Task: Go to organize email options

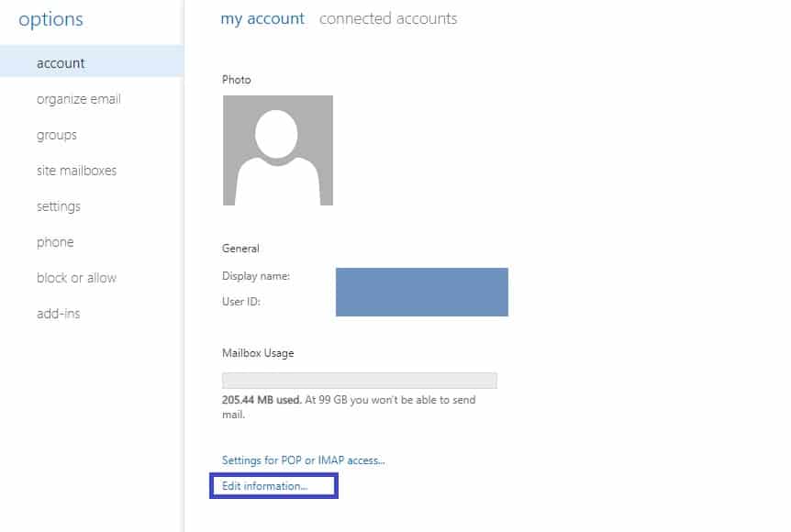Action: 79,99
